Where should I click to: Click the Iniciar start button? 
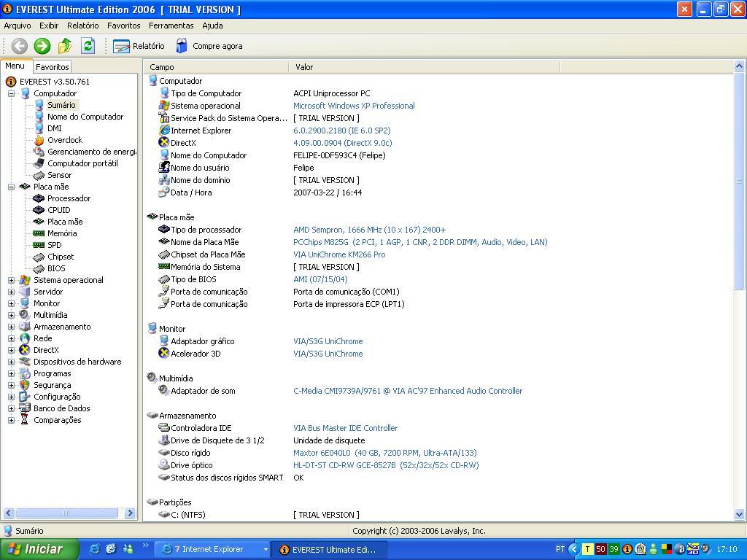(39, 549)
